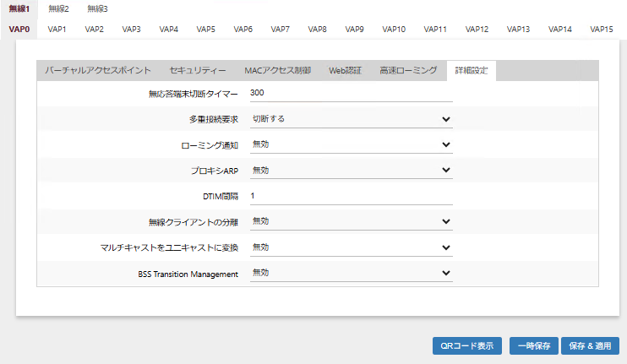
Task: Click the 無応答端末切断タイマー input field
Action: tap(351, 93)
